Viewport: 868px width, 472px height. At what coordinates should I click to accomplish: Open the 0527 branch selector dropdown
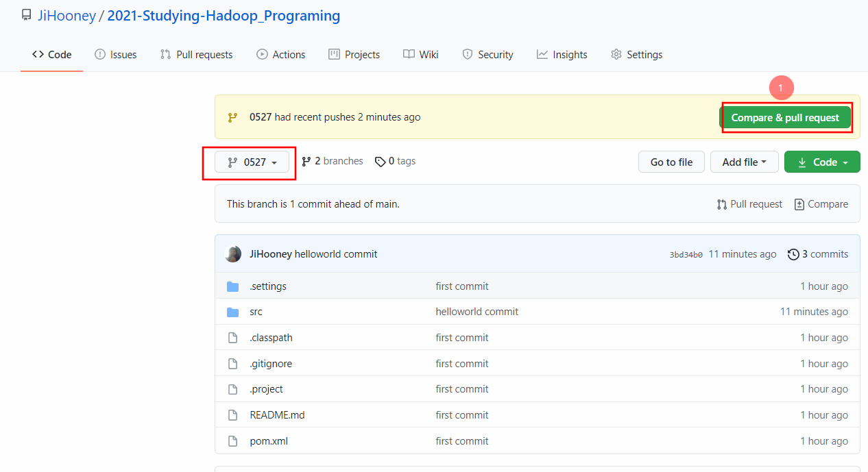[252, 162]
